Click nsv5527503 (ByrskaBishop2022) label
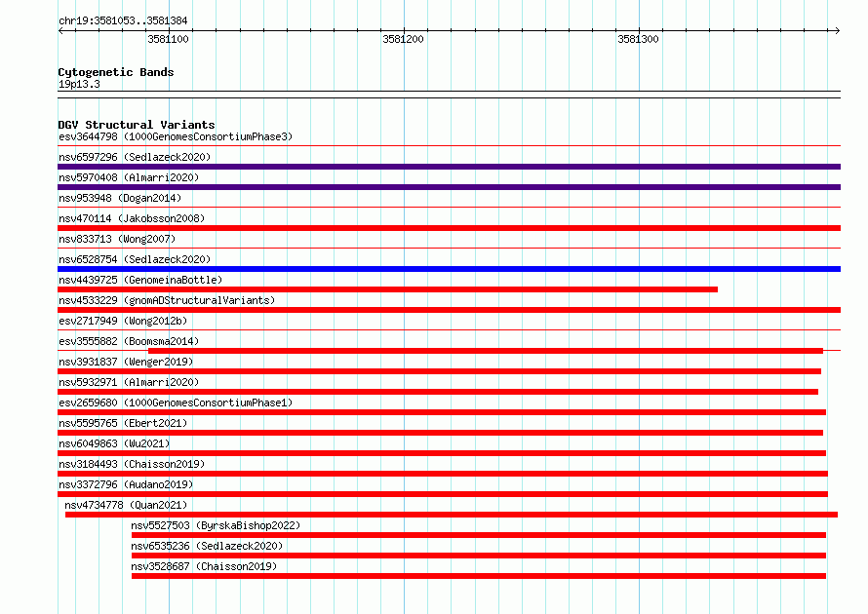This screenshot has width=868, height=614. point(216,525)
